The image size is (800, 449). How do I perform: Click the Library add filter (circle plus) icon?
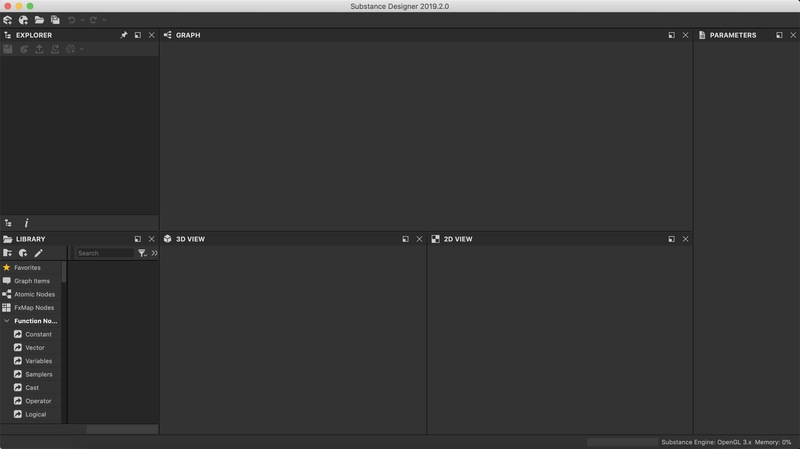tap(23, 253)
